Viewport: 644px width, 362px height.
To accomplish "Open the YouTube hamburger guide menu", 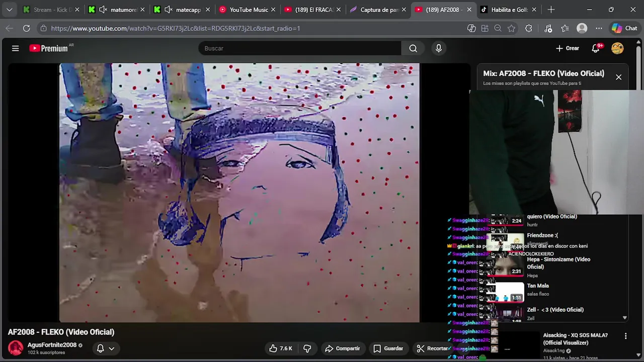I will tap(16, 48).
